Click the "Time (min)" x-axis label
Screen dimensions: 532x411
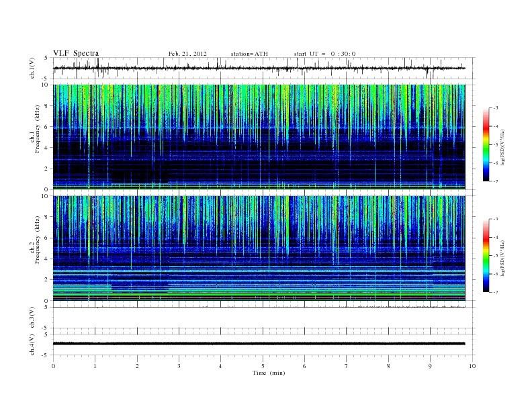[x=269, y=373]
